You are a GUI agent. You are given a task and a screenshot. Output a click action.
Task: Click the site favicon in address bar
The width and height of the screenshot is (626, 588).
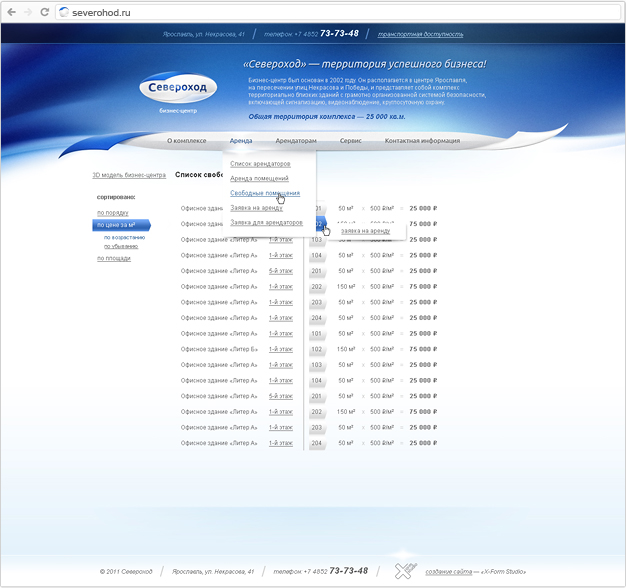tap(63, 12)
